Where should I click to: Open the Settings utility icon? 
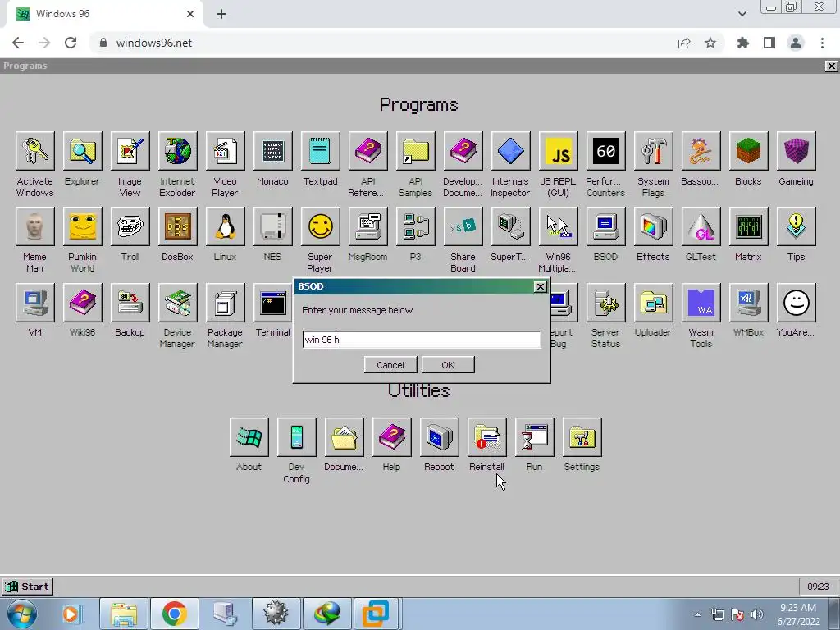[x=582, y=437]
